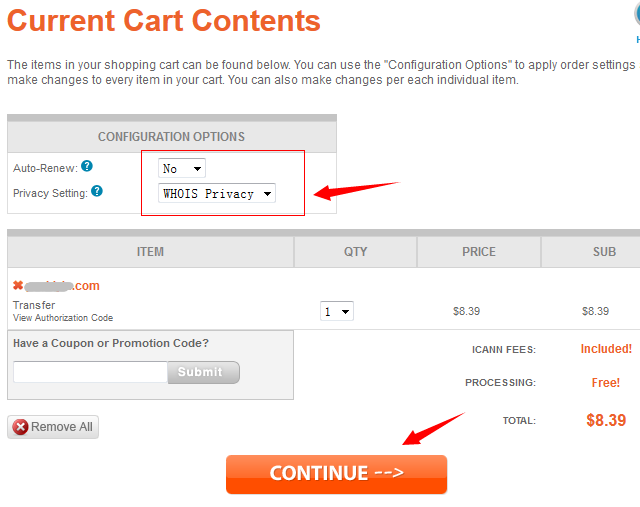Click the $8.39 total amount
Image resolution: width=640 pixels, height=507 pixels.
point(606,420)
